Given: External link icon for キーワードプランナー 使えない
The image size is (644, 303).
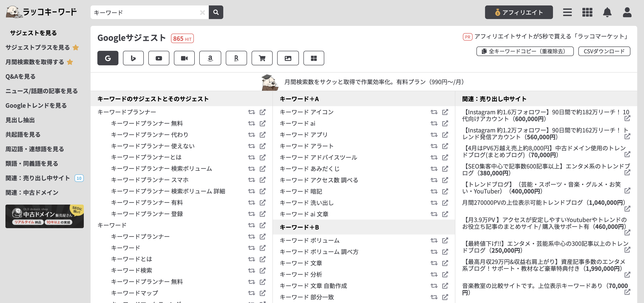Looking at the screenshot, I should coord(262,146).
